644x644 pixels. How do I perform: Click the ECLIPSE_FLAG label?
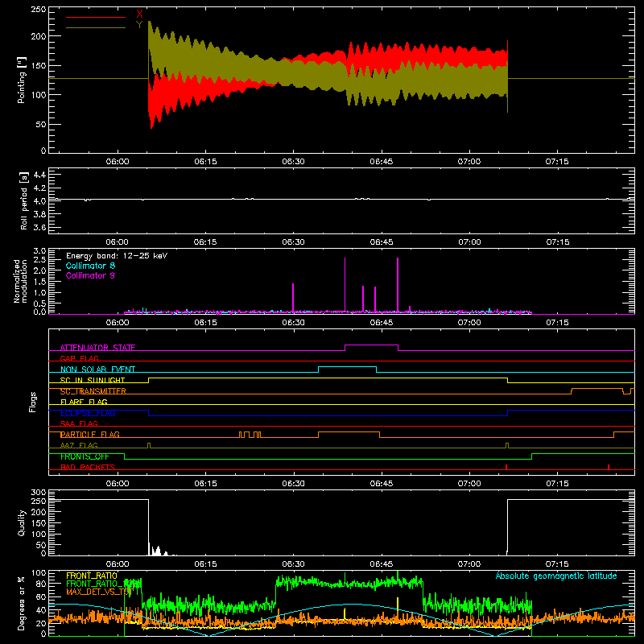point(88,413)
